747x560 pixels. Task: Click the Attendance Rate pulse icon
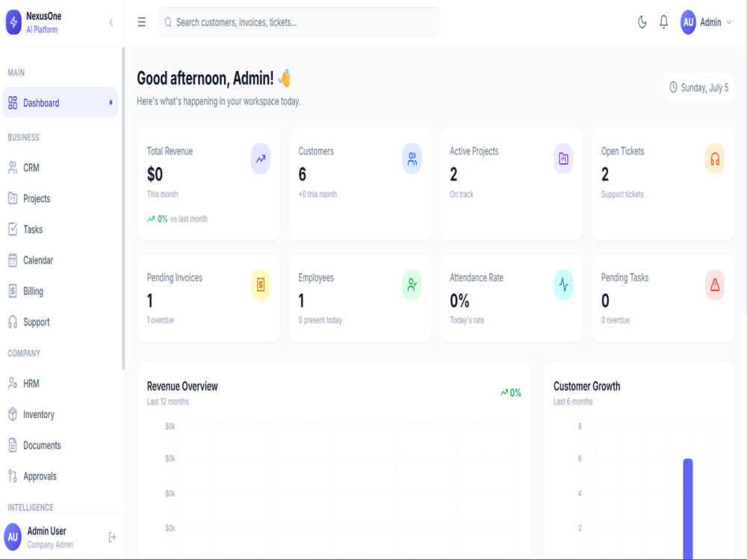(x=563, y=284)
